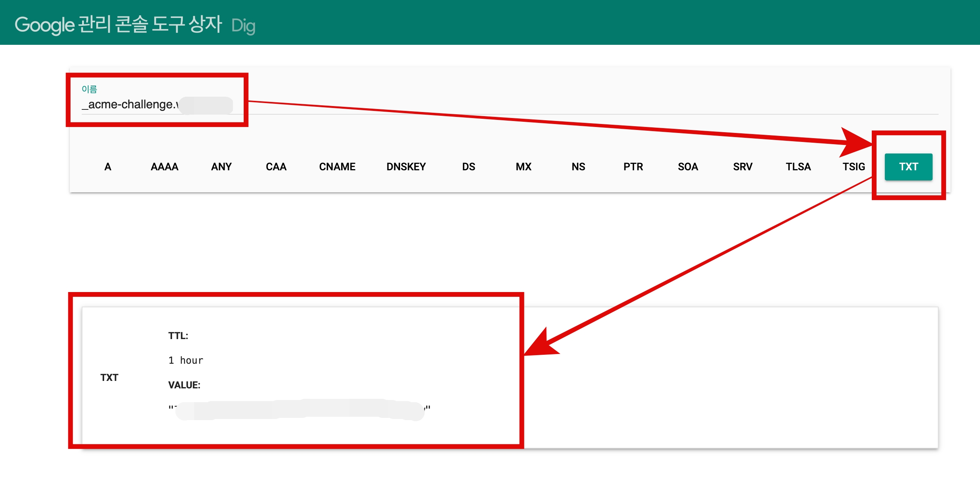Pick the CAA record type
980x478 pixels.
coord(276,167)
